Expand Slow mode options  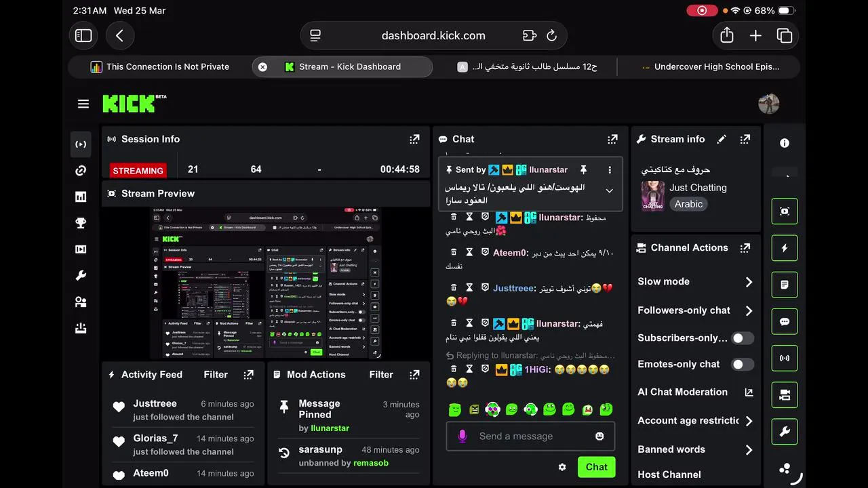pos(749,282)
